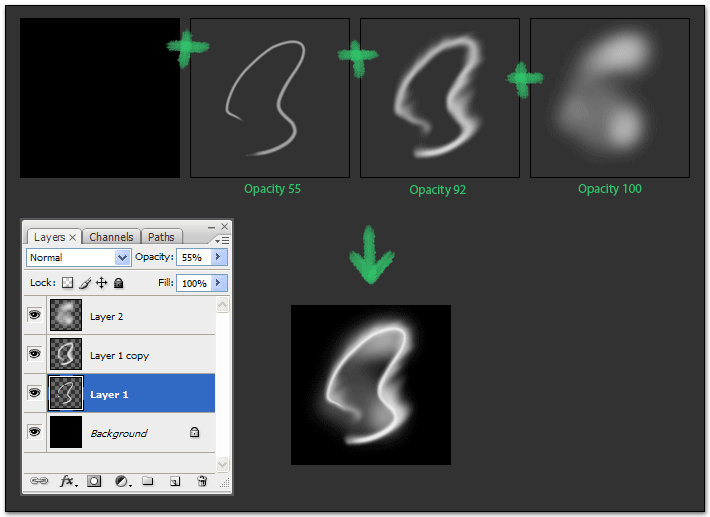Hide the Background layer
Image resolution: width=710 pixels, height=517 pixels.
(x=34, y=433)
